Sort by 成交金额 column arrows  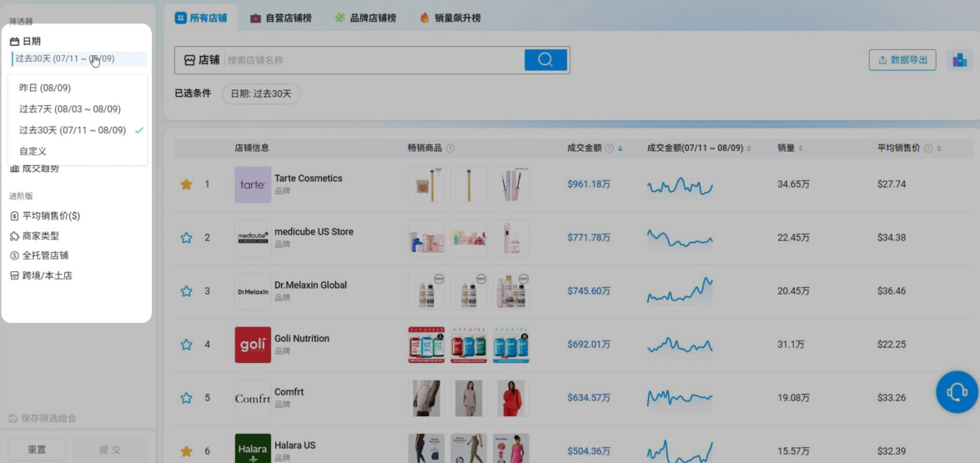(620, 148)
